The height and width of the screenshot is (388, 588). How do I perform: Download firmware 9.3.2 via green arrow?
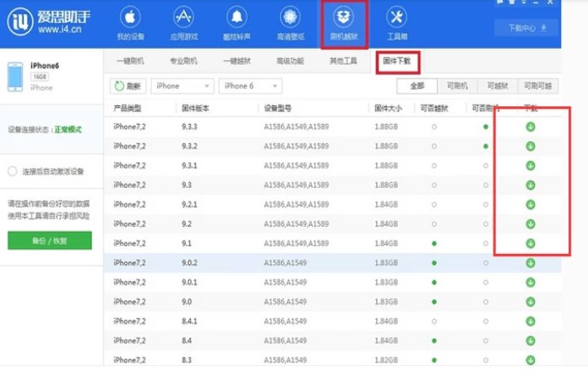pos(531,146)
